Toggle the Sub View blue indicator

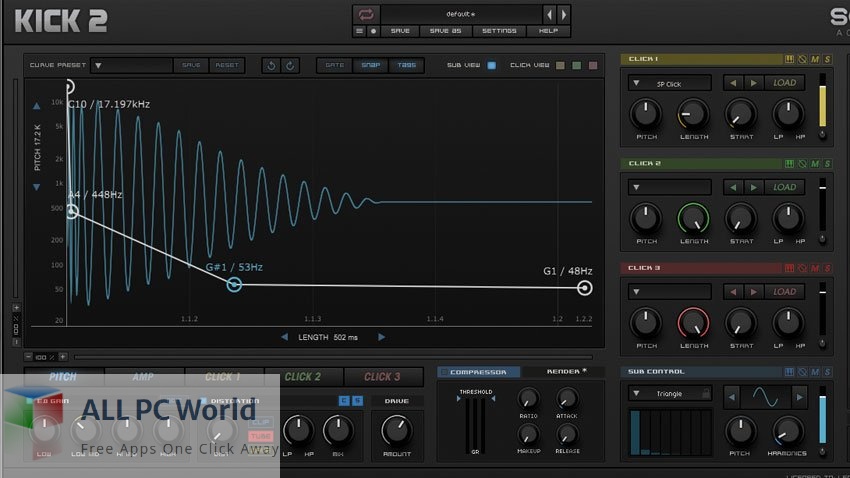pyautogui.click(x=492, y=66)
